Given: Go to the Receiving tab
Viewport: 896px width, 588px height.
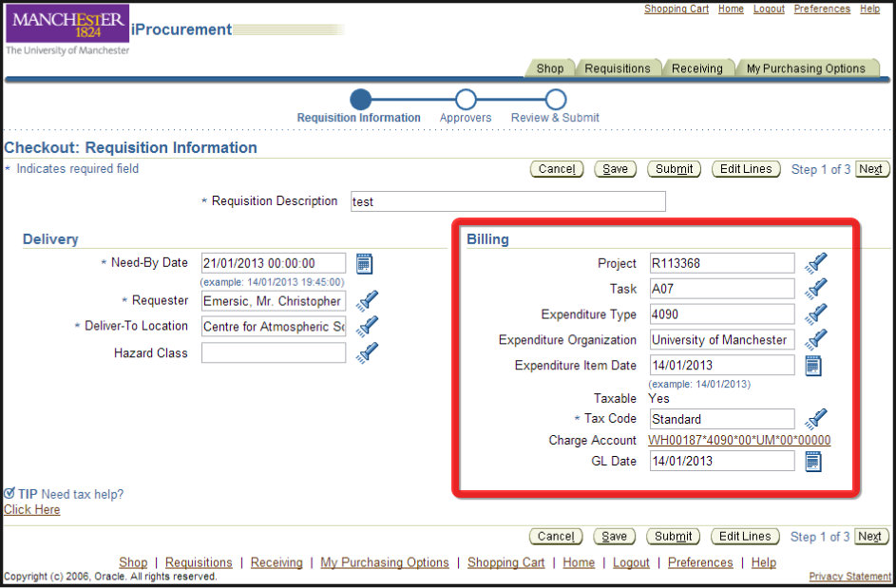Looking at the screenshot, I should click(x=697, y=68).
